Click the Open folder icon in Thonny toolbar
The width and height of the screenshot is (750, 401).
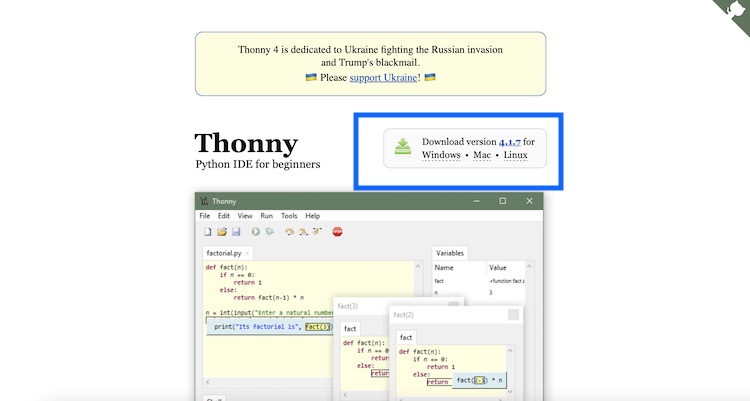pyautogui.click(x=221, y=232)
